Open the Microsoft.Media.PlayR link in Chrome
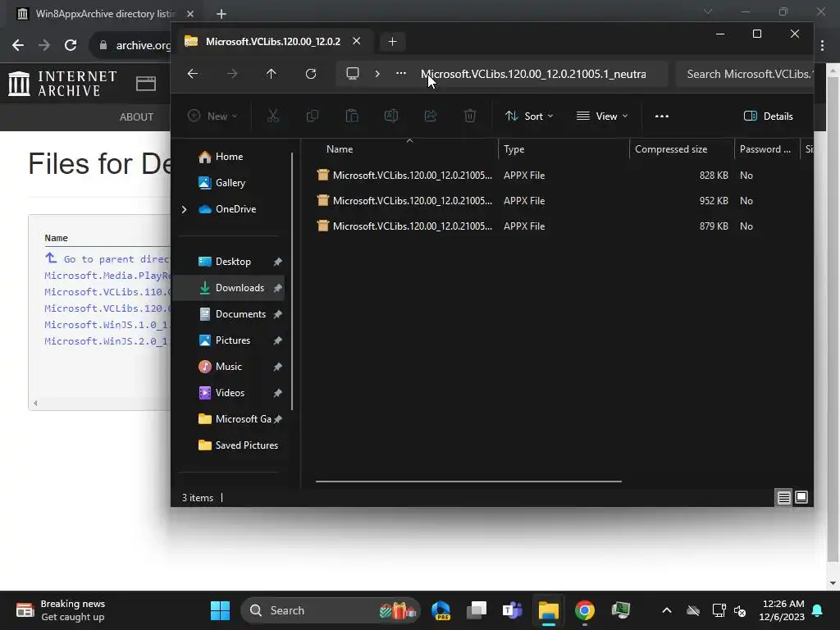840x630 pixels. tap(107, 276)
